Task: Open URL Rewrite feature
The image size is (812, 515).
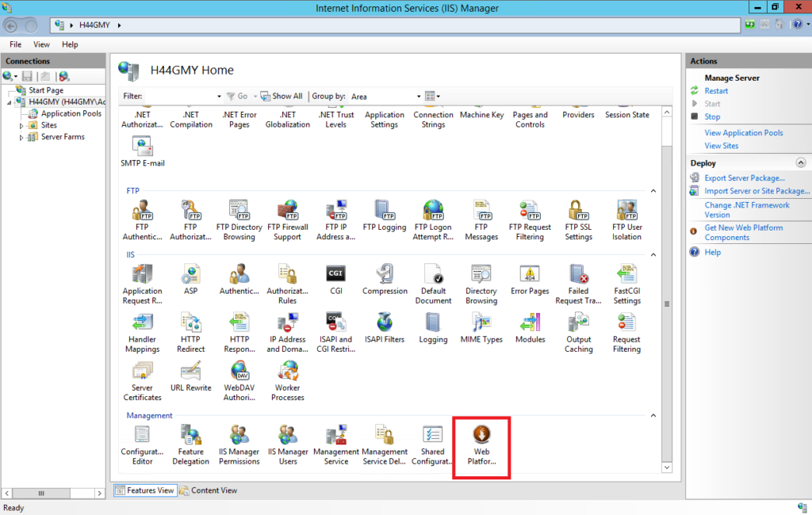Action: (x=190, y=376)
